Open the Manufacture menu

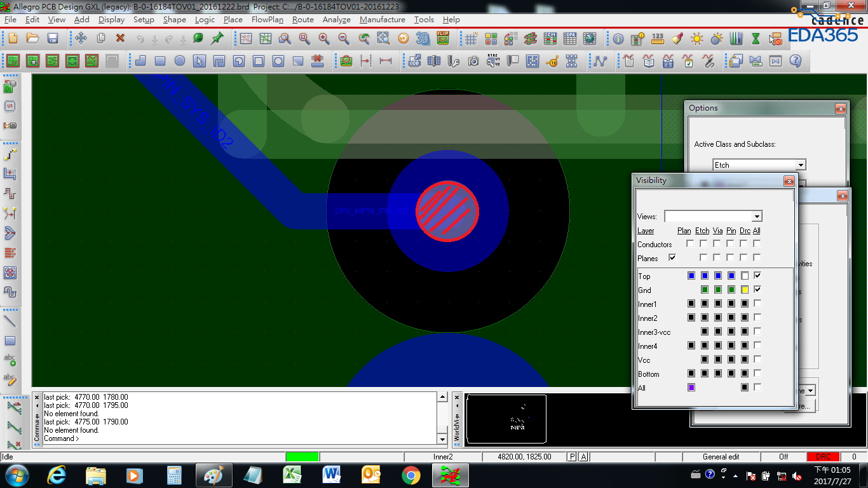click(382, 20)
